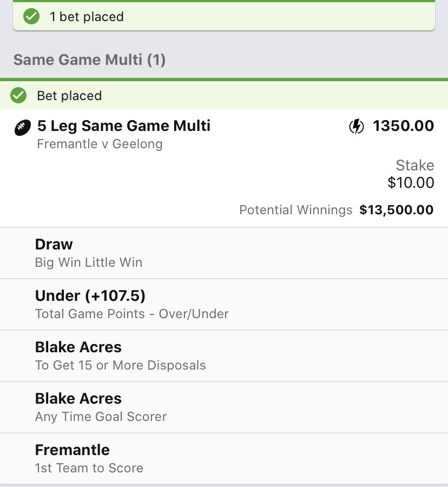Select the '1 bet placed' notification banner
The height and width of the screenshot is (487, 448).
click(224, 16)
